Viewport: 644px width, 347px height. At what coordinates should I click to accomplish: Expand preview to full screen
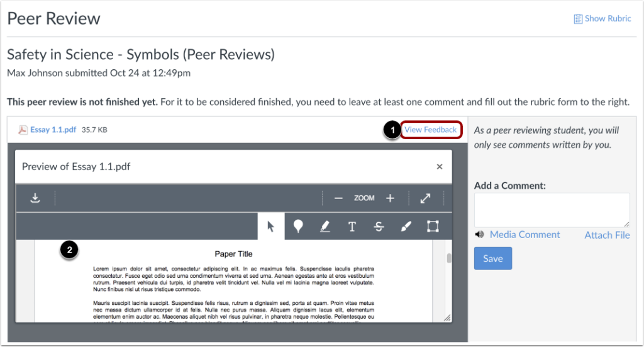point(425,198)
